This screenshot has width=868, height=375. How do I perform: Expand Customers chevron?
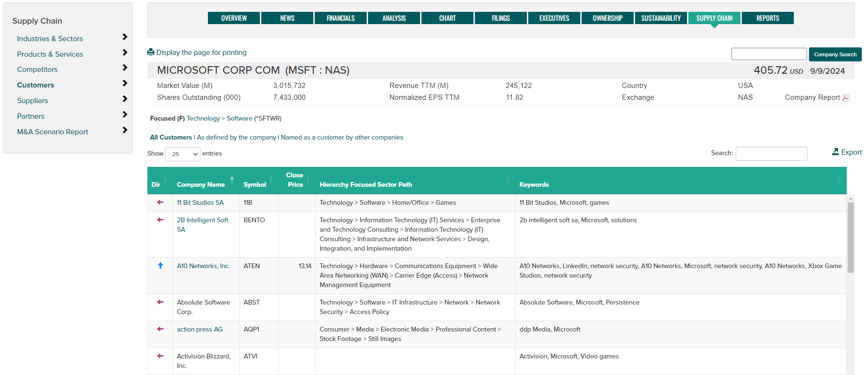click(x=125, y=83)
